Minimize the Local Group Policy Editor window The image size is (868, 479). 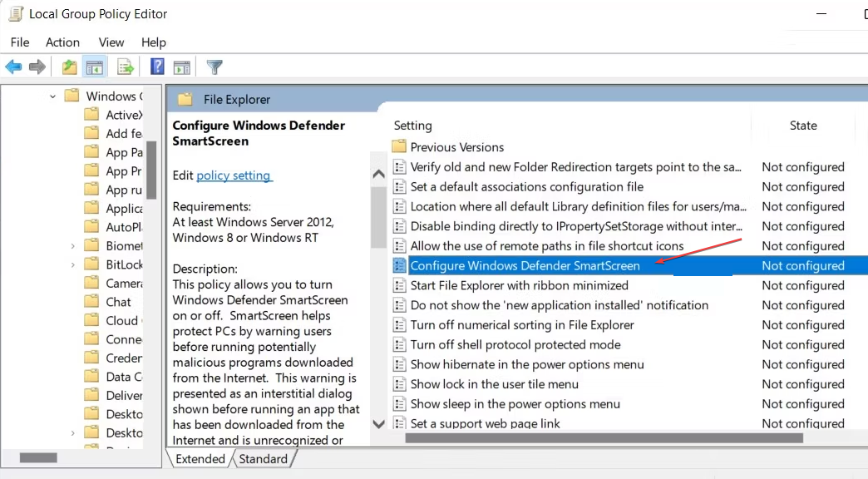tap(821, 14)
